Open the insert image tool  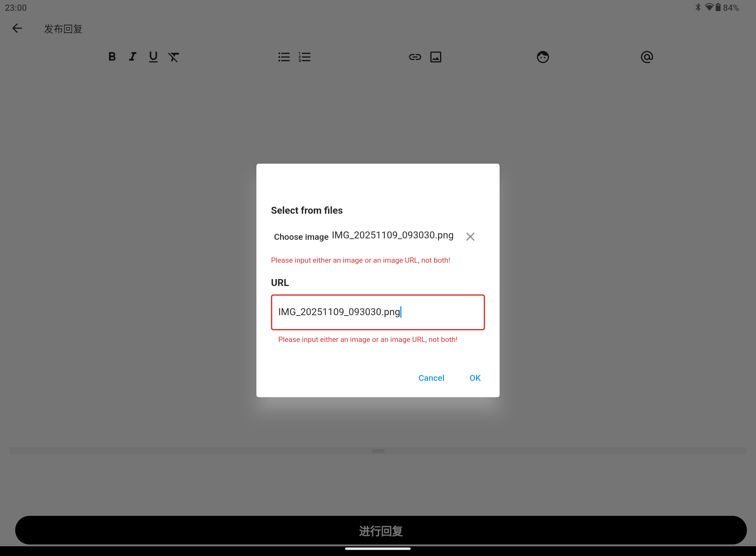coord(436,57)
